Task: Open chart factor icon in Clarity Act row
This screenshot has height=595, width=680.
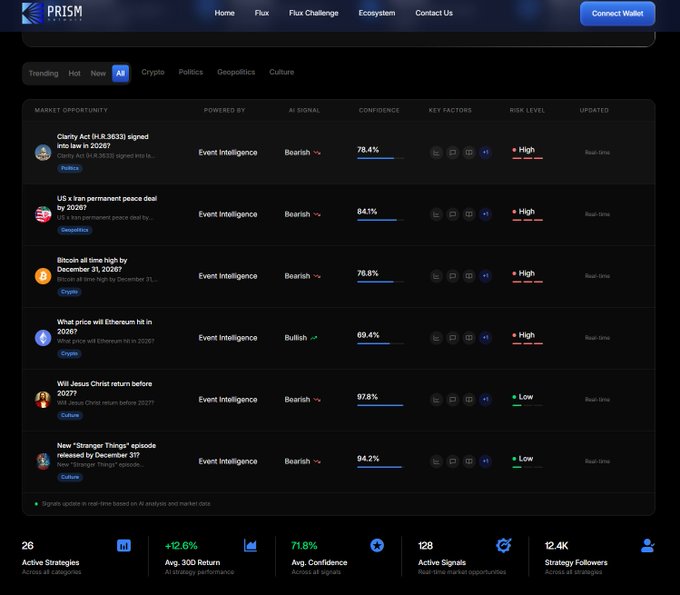Action: (436, 153)
